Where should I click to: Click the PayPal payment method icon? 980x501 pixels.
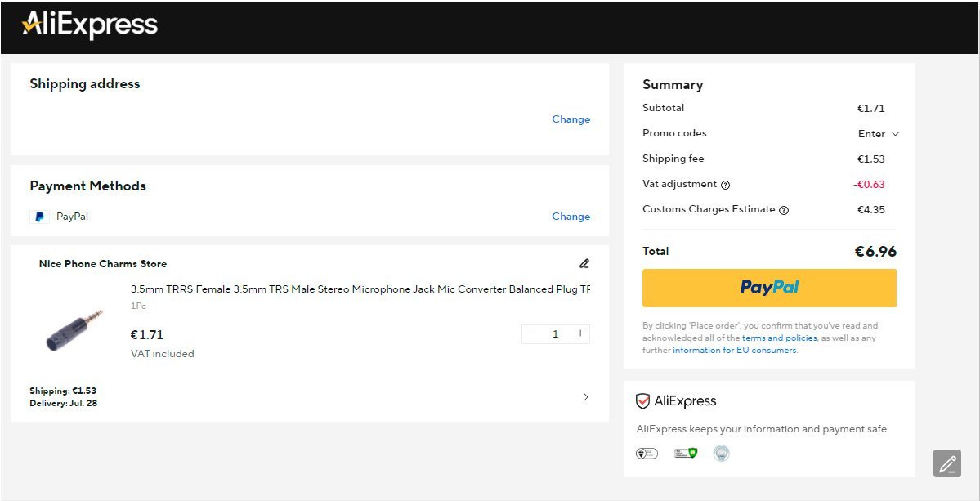pyautogui.click(x=39, y=217)
